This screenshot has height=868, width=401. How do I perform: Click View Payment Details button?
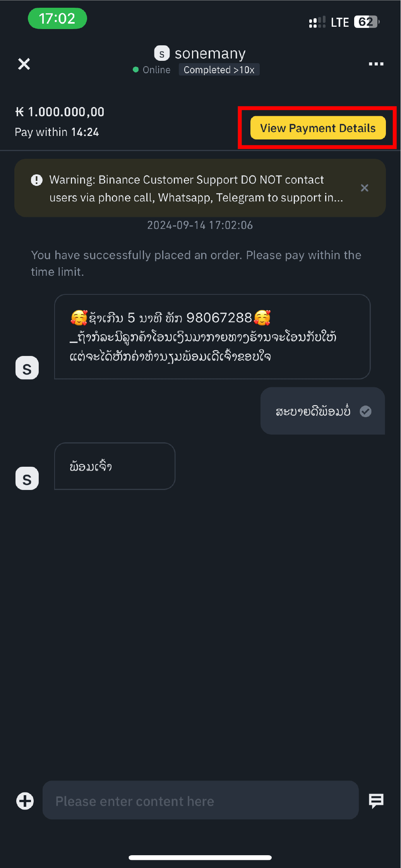point(318,128)
